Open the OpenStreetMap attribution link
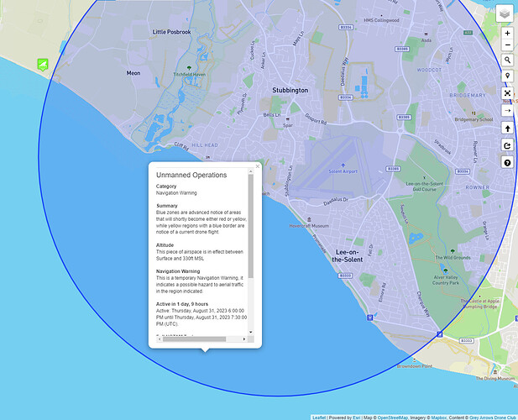Viewport: 518px width, 420px height. click(x=392, y=417)
